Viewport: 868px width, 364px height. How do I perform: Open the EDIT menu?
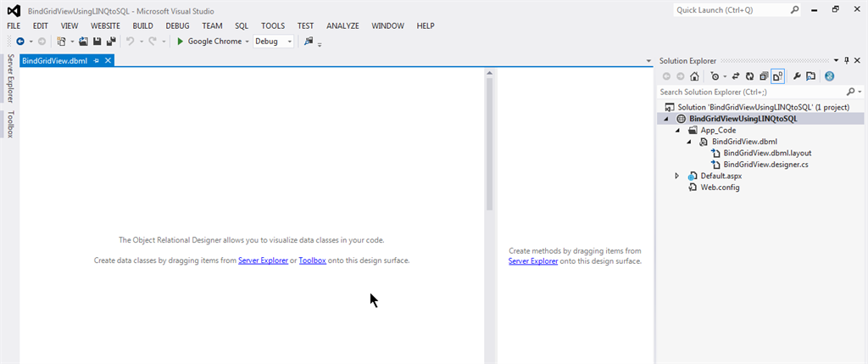pyautogui.click(x=41, y=25)
